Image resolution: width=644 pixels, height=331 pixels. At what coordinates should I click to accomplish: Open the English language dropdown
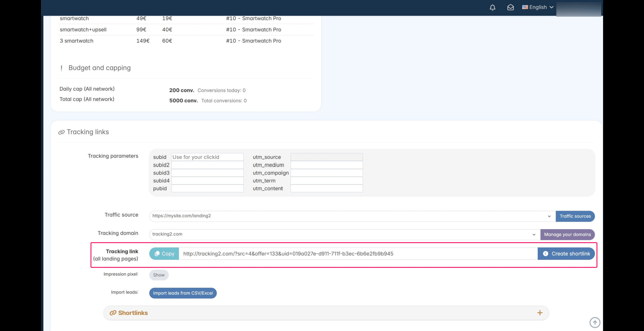[x=538, y=7]
